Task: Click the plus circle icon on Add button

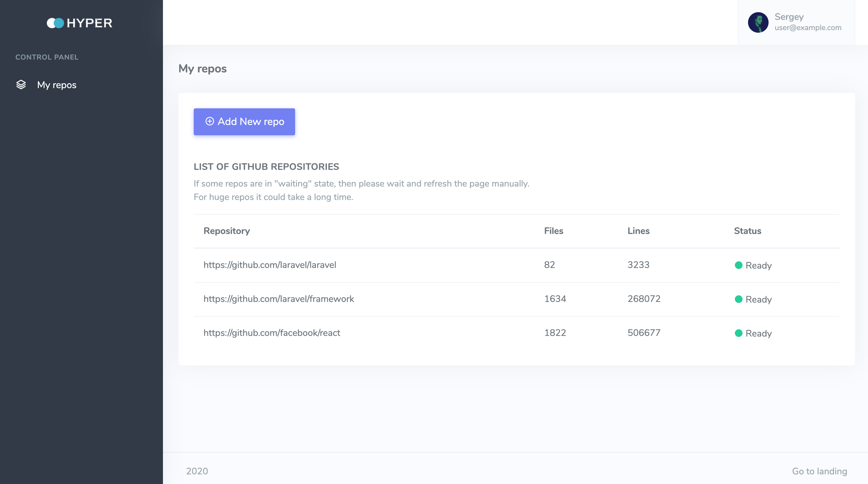Action: click(209, 121)
